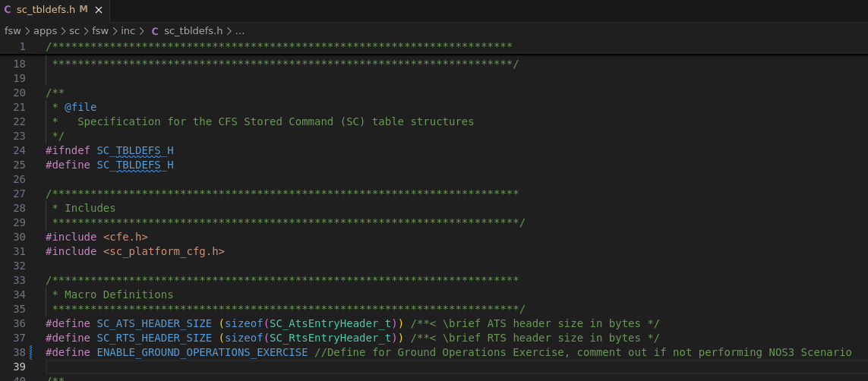Open the 'apps' breadcrumb segment

click(46, 31)
